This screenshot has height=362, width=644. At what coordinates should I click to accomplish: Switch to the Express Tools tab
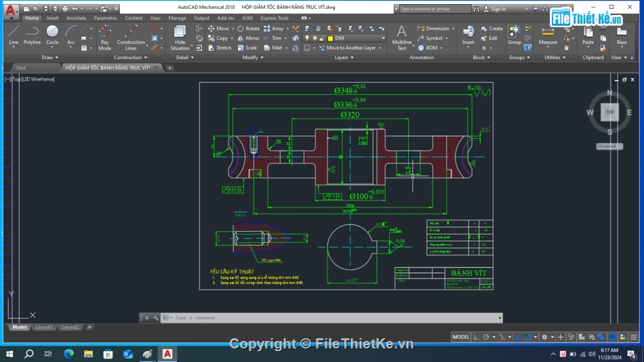coord(275,18)
